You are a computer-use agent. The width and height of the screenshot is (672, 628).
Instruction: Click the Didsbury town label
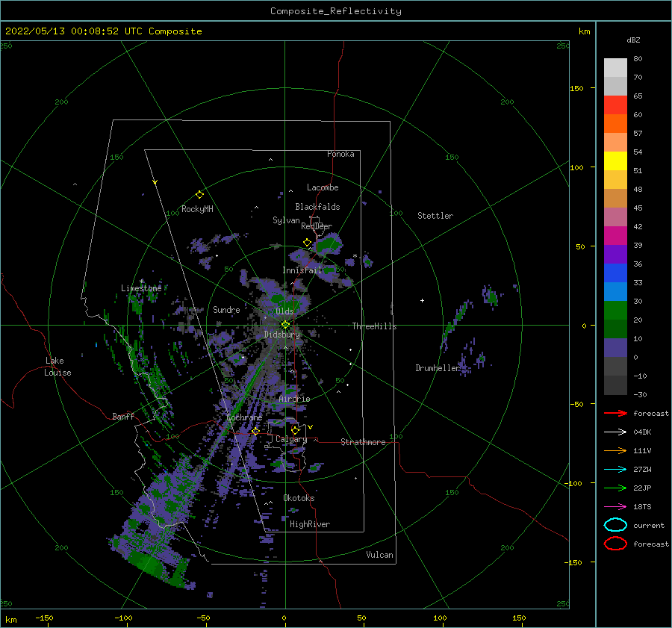(x=281, y=335)
